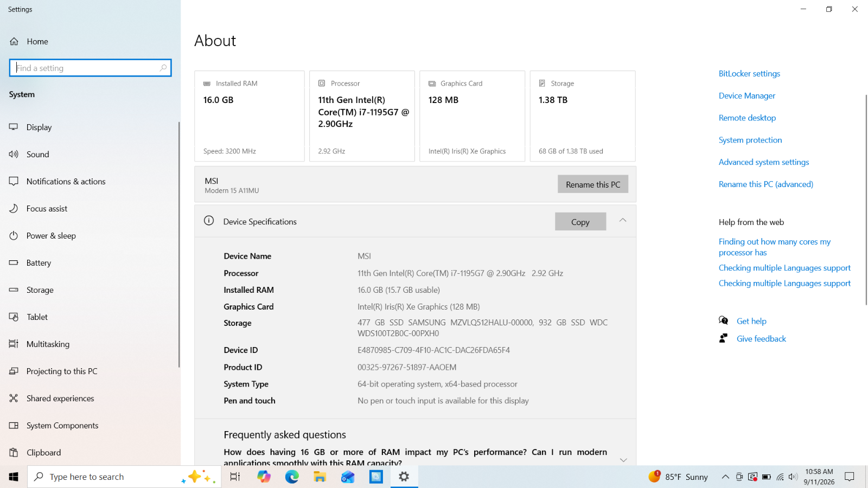Click the Sound speaker icon in the sidebar
Image resolution: width=868 pixels, height=488 pixels.
14,154
